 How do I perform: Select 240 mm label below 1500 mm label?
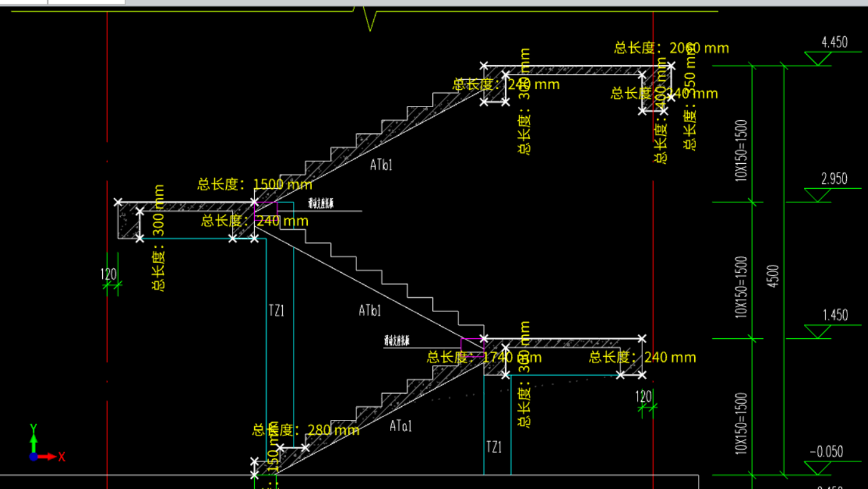tap(255, 221)
